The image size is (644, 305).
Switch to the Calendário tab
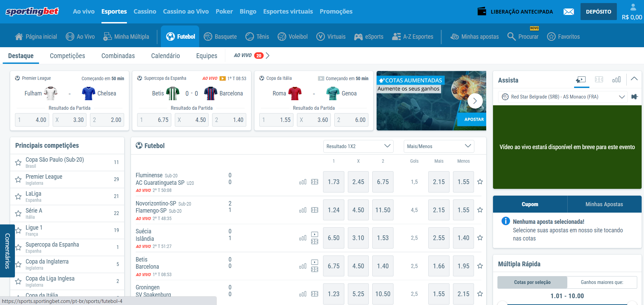click(166, 56)
